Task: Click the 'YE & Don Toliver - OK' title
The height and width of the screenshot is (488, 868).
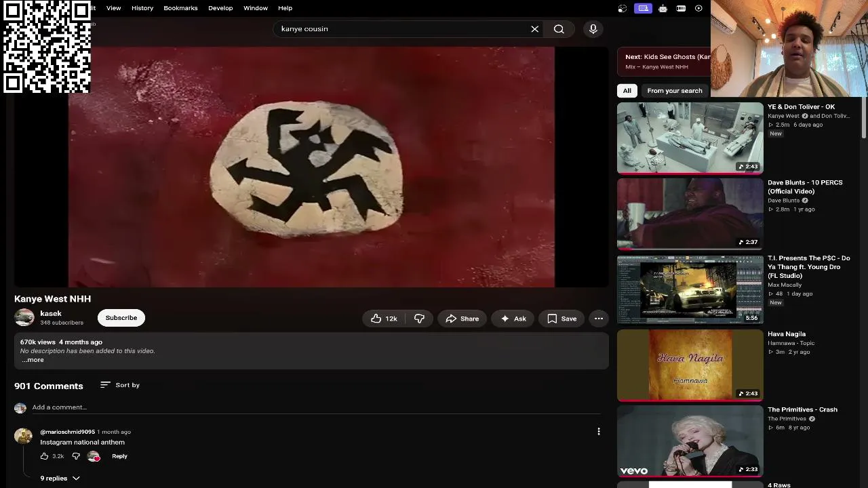Action: (x=802, y=107)
